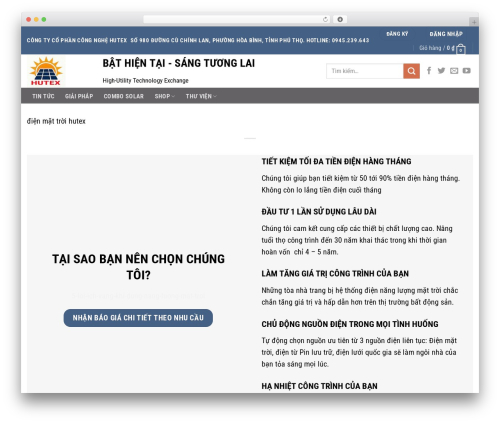This screenshot has width=500, height=423.
Task: Click the shopping cart bag icon
Action: coord(461,49)
